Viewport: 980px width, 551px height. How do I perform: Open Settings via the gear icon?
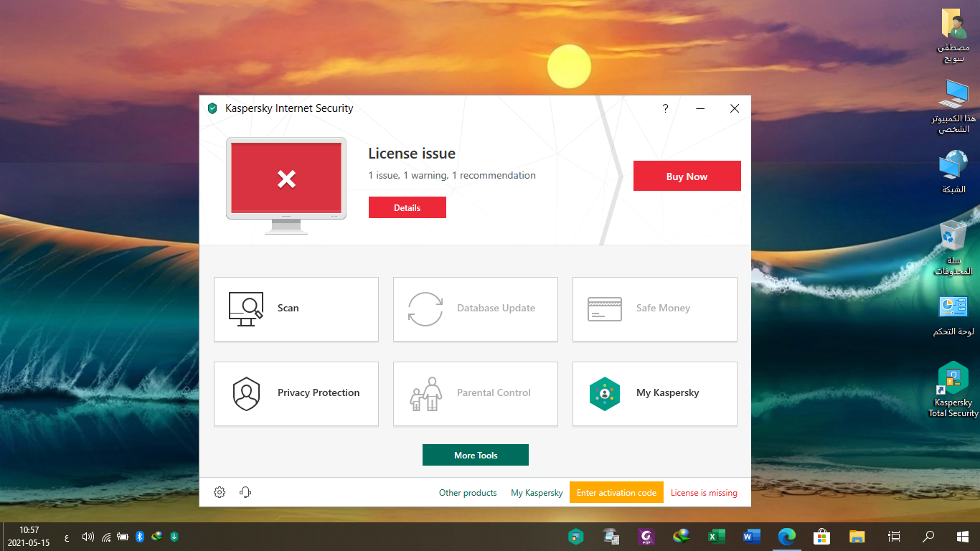220,492
